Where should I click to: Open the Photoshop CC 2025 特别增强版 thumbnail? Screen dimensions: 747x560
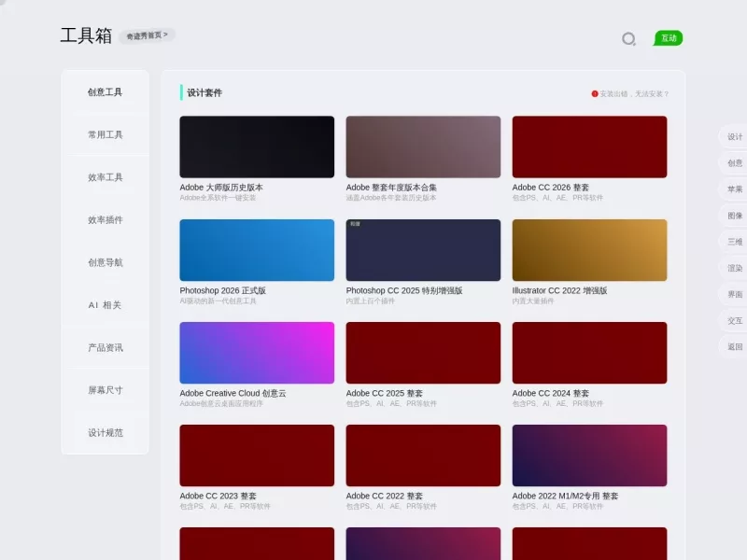[x=423, y=250]
